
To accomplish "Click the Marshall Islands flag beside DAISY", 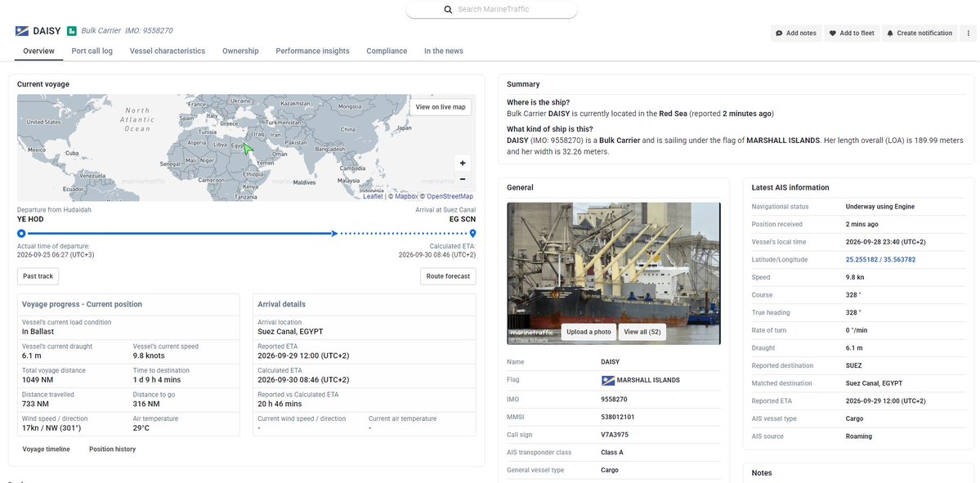I will pyautogui.click(x=22, y=30).
